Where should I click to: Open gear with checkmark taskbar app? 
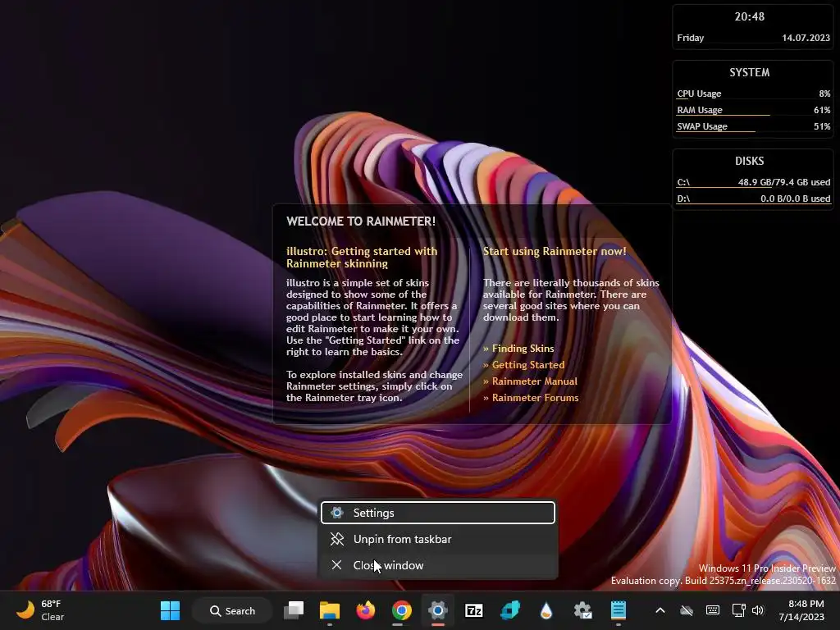tap(582, 610)
